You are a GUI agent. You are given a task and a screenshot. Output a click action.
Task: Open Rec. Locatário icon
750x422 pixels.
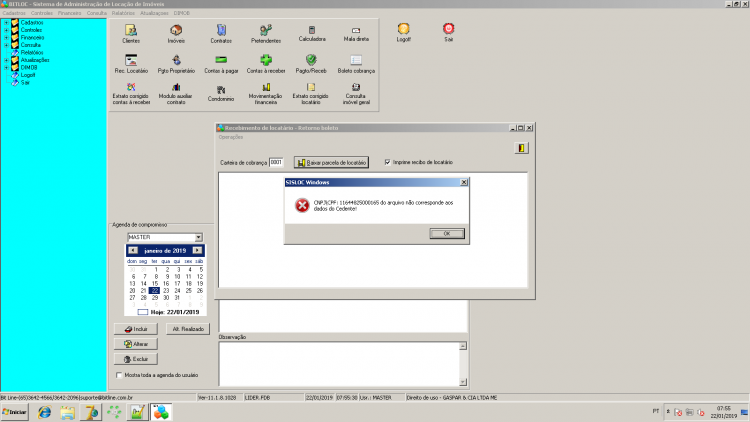[x=131, y=64]
